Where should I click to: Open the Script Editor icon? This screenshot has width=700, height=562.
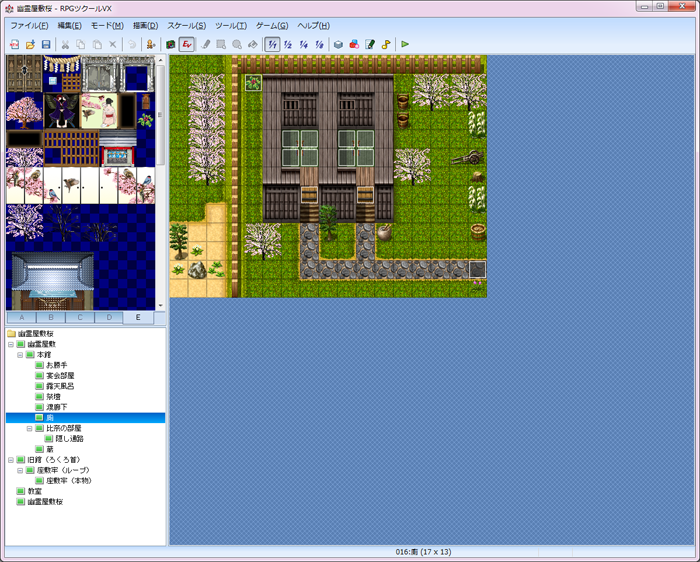[370, 44]
